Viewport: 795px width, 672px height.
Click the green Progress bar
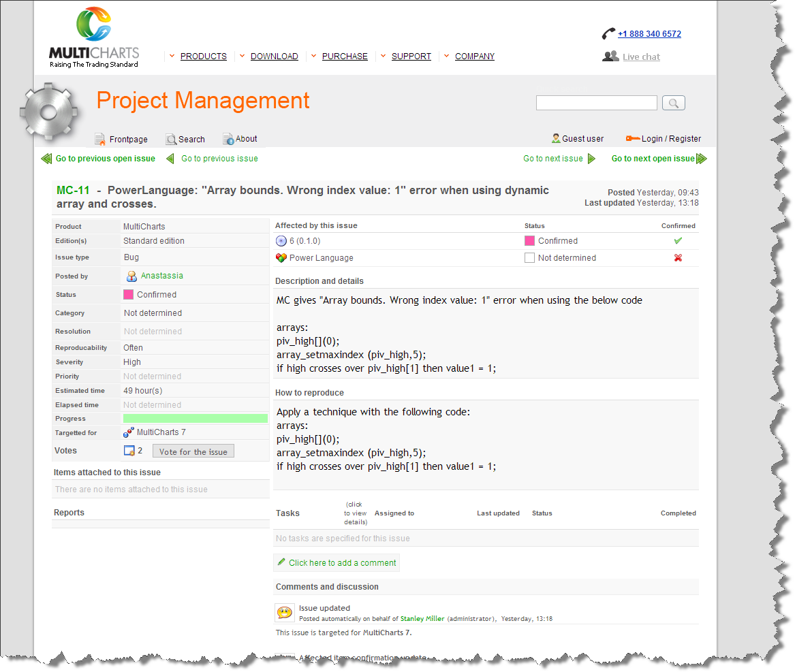196,418
